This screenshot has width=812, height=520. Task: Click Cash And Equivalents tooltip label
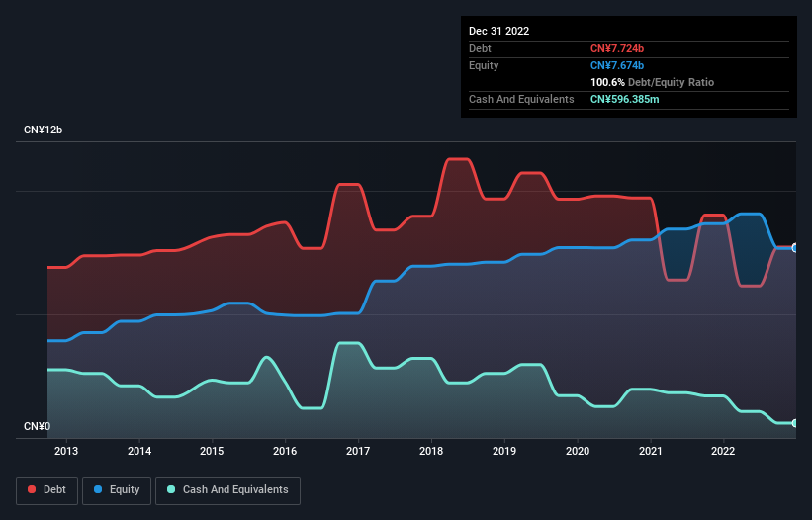pos(521,99)
